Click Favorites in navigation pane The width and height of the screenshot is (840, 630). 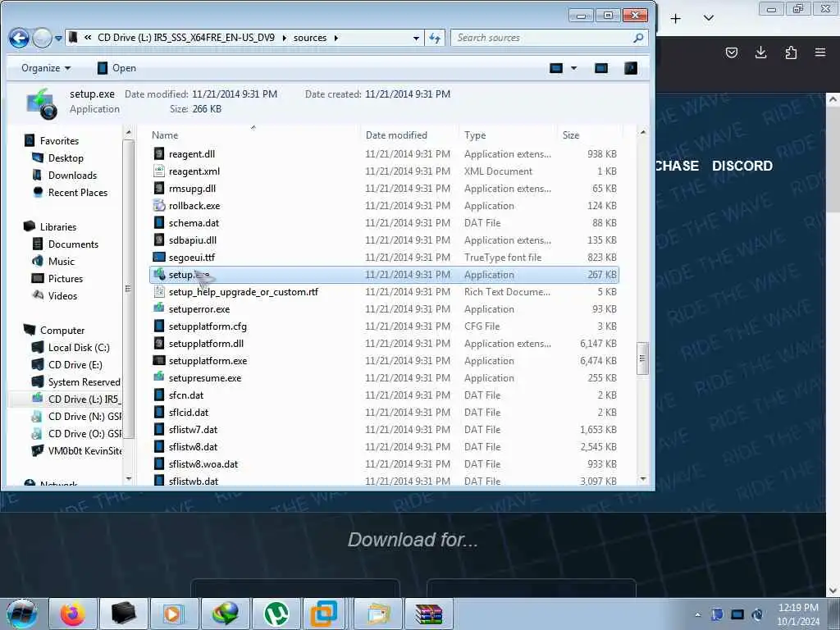[x=59, y=141]
